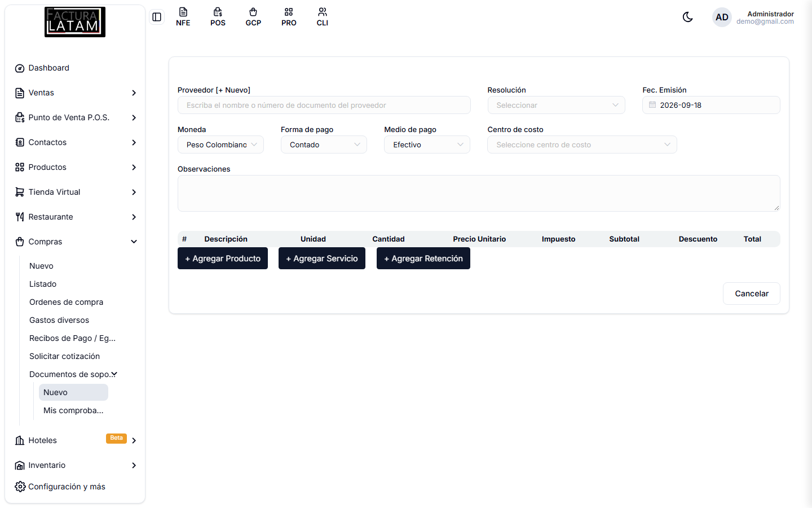Expand the Contactos menu chevron

(134, 142)
